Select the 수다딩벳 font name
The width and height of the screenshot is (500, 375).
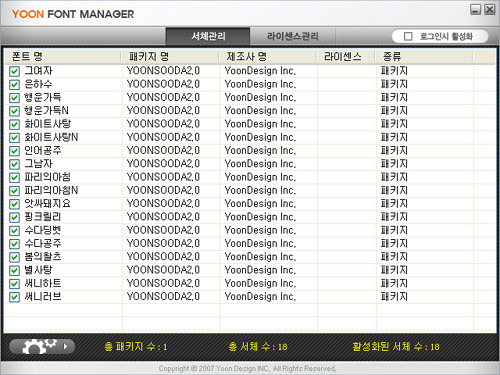pyautogui.click(x=43, y=230)
